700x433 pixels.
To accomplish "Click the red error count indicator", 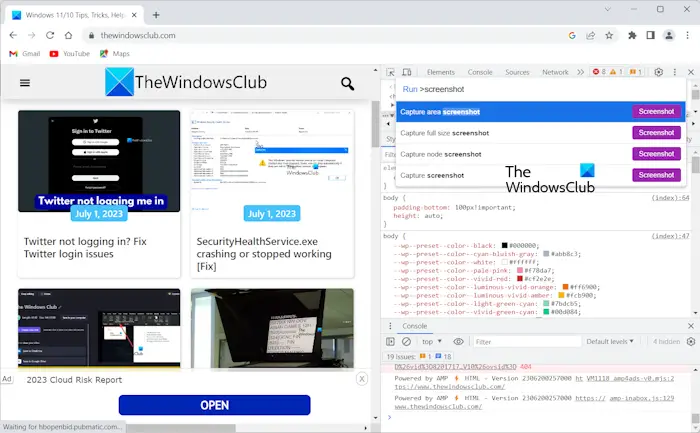I will coord(599,72).
